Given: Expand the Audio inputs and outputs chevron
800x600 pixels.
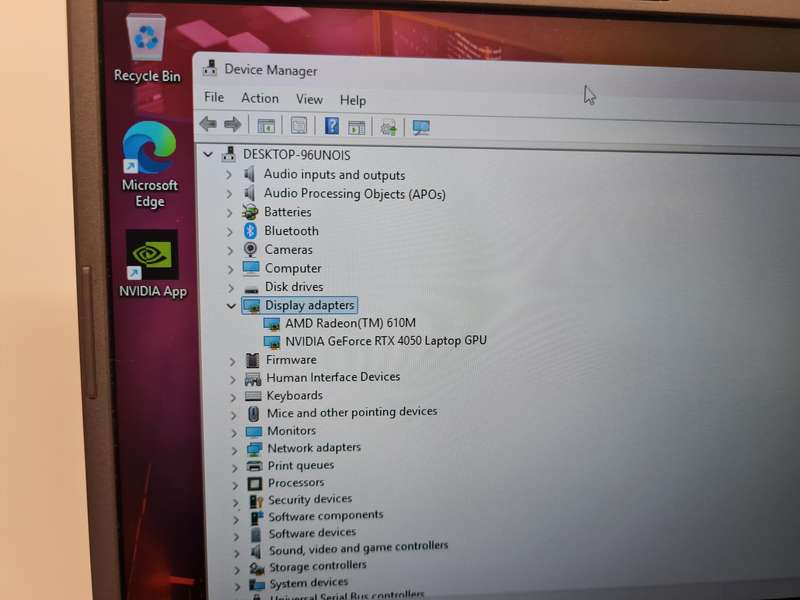Looking at the screenshot, I should tap(229, 174).
